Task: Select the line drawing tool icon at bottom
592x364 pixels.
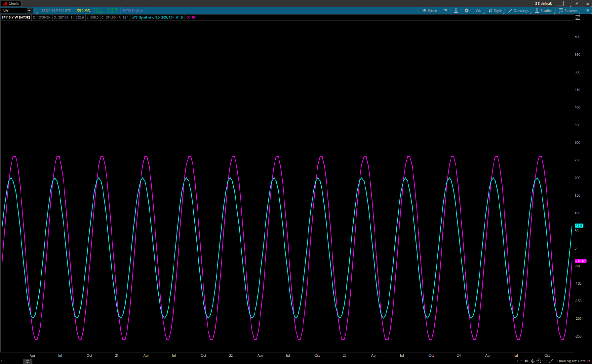Action: [x=551, y=361]
